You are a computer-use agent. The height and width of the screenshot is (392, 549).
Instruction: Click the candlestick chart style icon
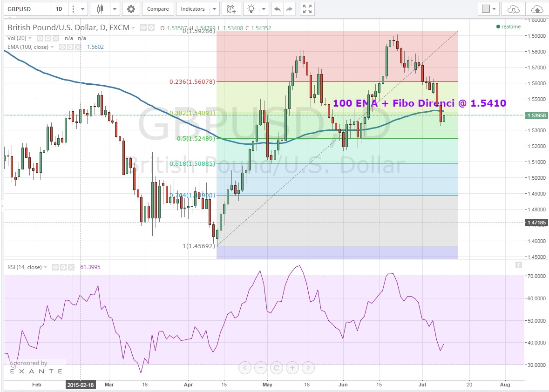[100, 9]
